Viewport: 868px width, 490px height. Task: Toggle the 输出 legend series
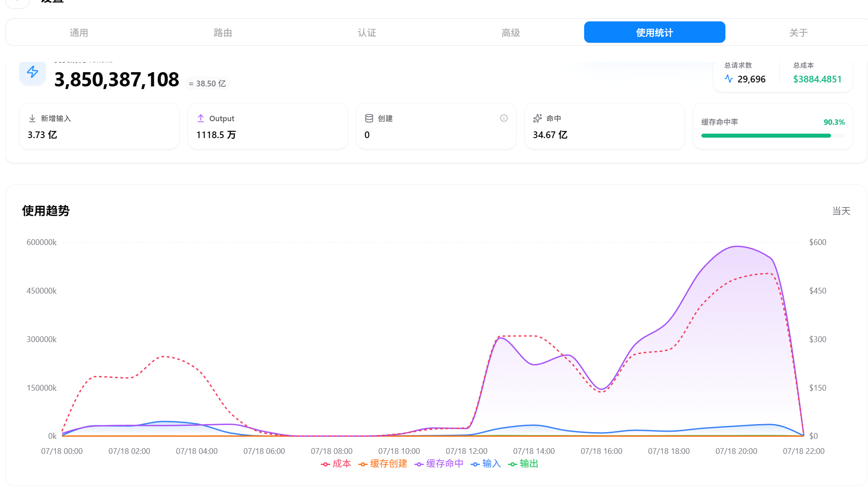click(x=523, y=464)
